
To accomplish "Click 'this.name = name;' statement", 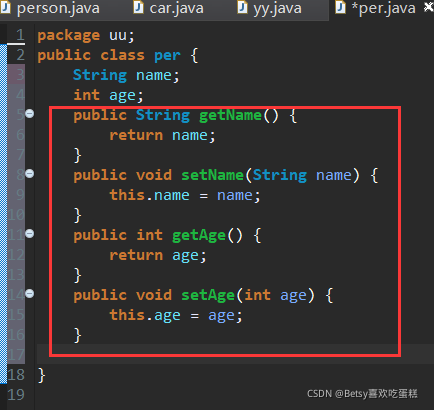I will click(x=185, y=195).
